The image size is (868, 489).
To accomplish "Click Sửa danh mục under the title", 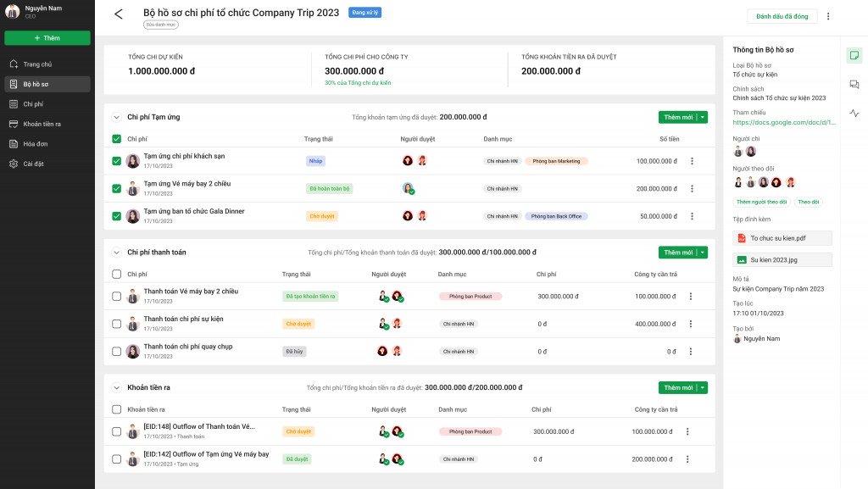I will click(161, 25).
